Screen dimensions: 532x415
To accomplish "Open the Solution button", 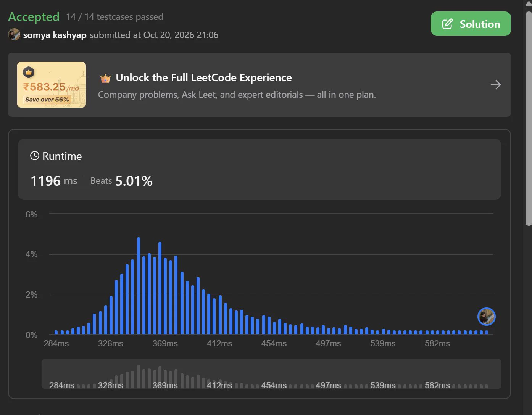I will (471, 24).
